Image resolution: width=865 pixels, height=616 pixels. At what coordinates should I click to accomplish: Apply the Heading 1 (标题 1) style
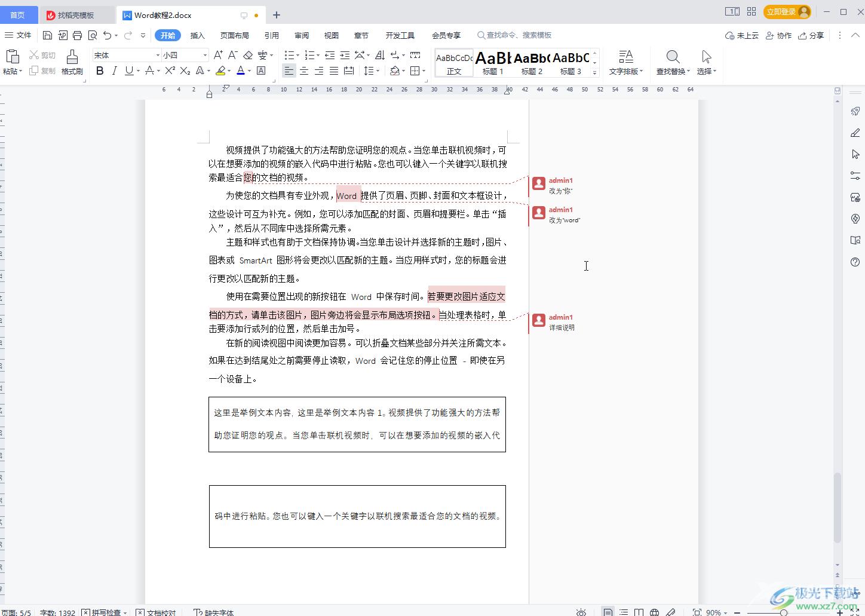(x=493, y=63)
